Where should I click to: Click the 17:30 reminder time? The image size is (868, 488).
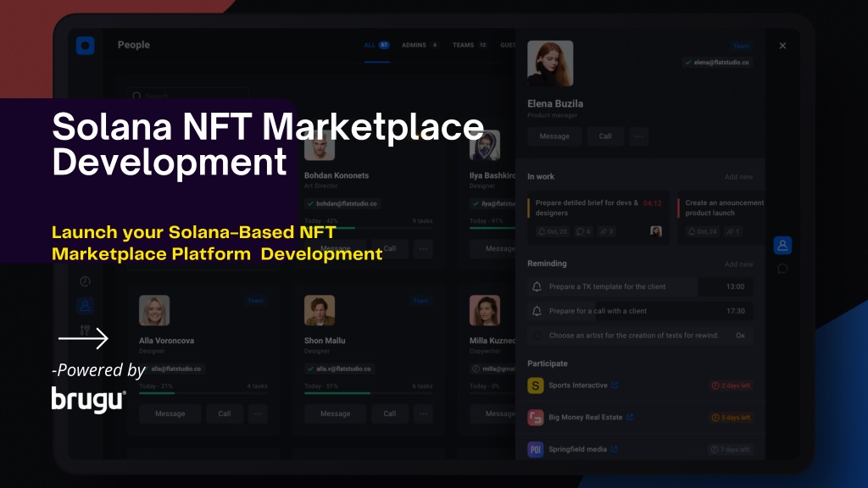coord(735,311)
